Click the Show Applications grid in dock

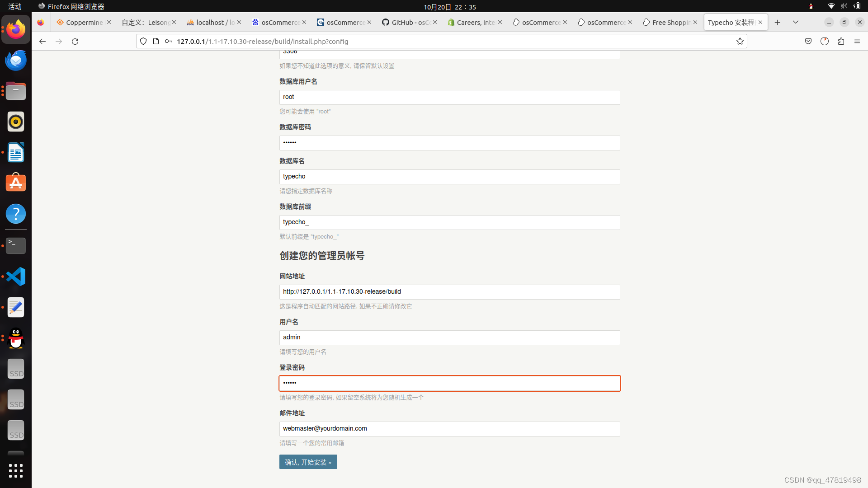click(x=16, y=471)
